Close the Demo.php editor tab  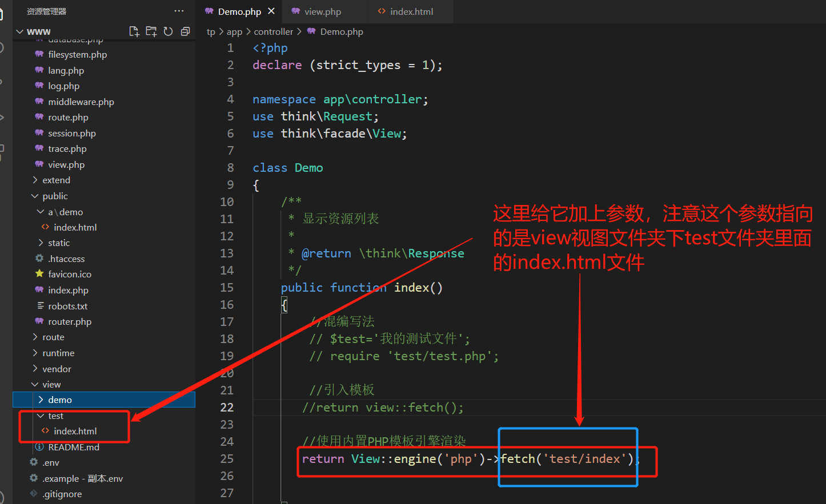[271, 11]
